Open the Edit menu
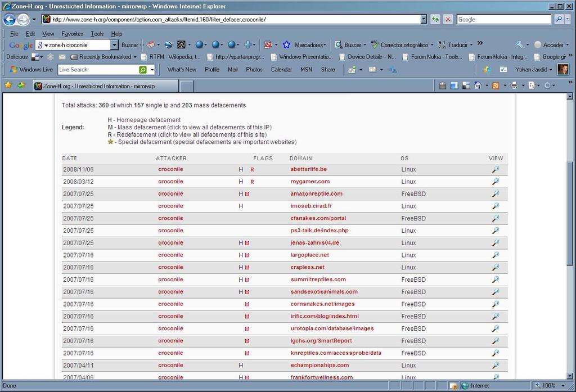Image resolution: width=576 pixels, height=392 pixels. click(30, 34)
